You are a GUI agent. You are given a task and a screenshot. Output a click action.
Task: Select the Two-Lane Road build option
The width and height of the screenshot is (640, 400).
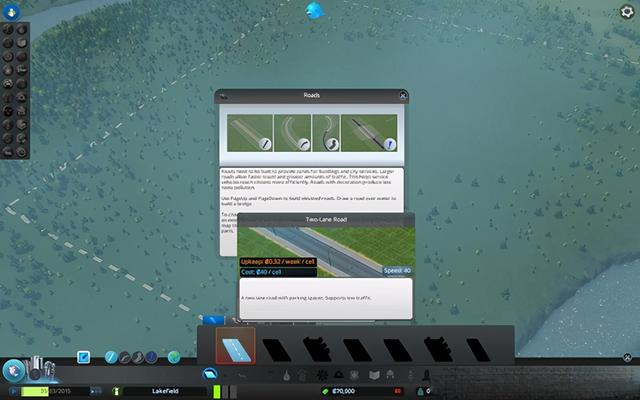point(235,345)
